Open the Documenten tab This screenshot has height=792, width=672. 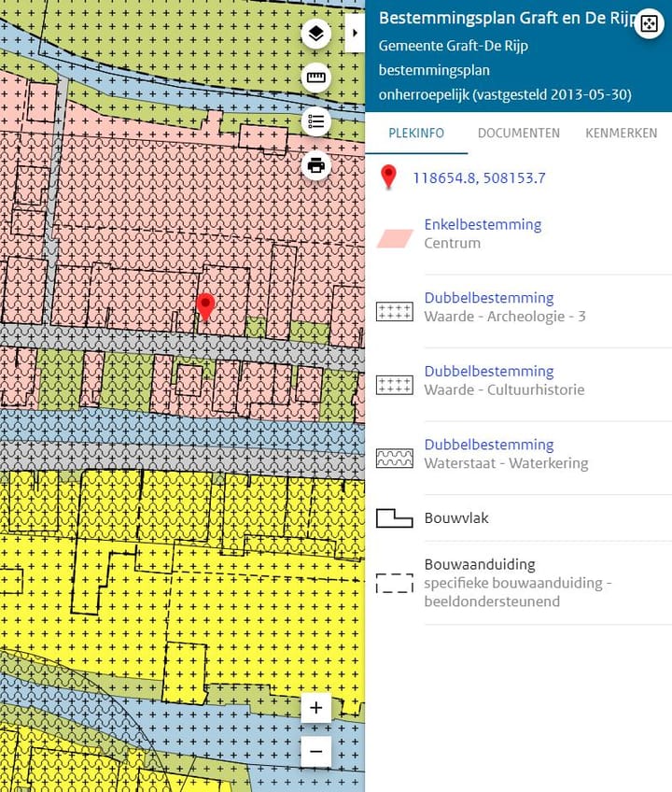point(519,134)
